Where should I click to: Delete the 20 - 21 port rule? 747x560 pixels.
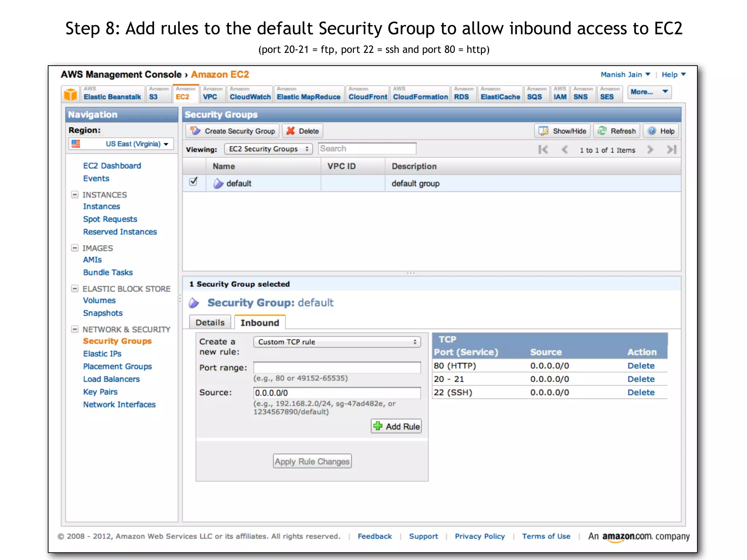641,379
